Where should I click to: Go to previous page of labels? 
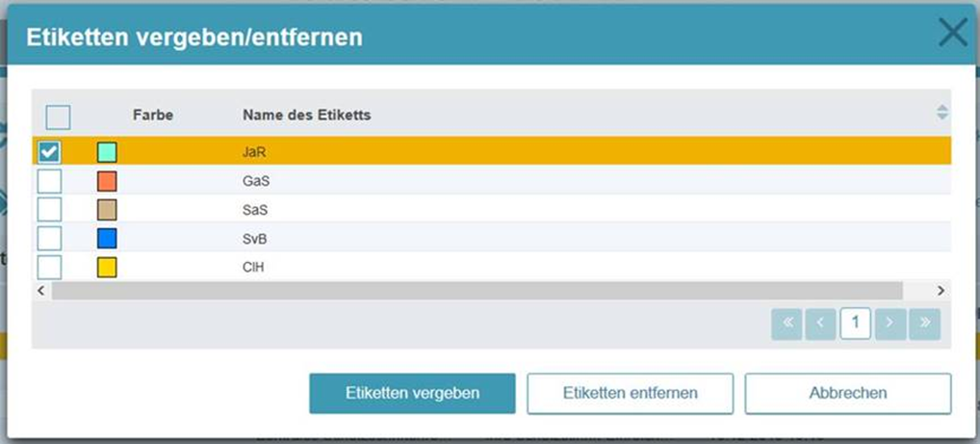[x=821, y=324]
